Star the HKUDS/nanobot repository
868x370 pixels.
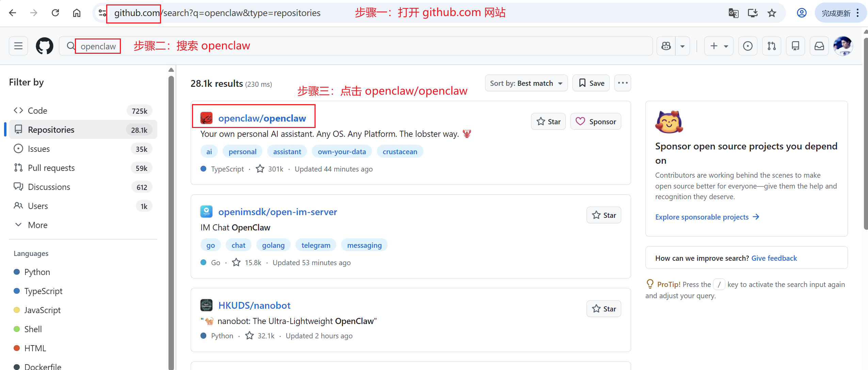point(604,309)
